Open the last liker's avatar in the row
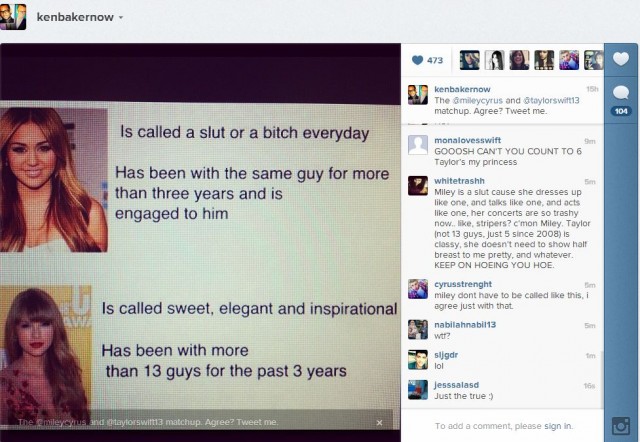This screenshot has height=442, width=640. pos(593,60)
